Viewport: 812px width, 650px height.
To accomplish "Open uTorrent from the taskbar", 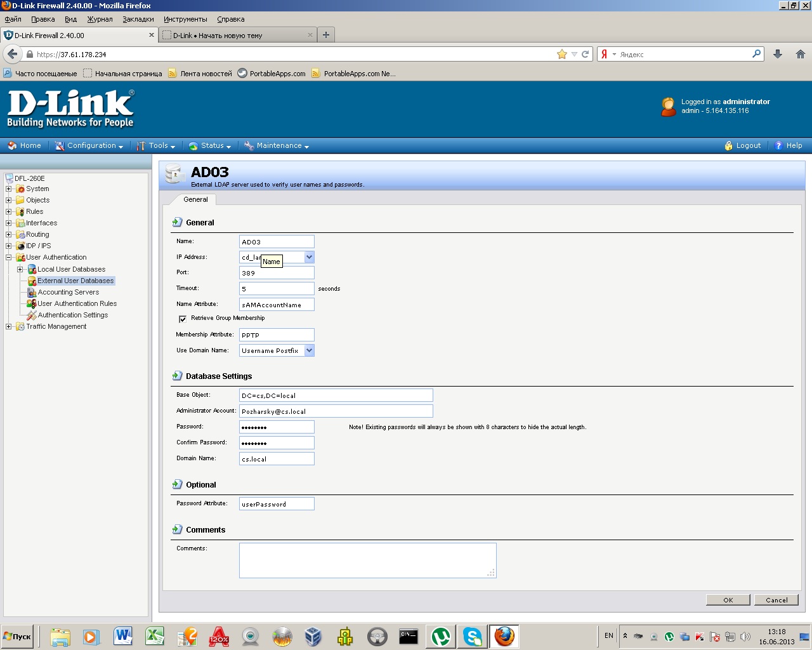I will pyautogui.click(x=441, y=636).
